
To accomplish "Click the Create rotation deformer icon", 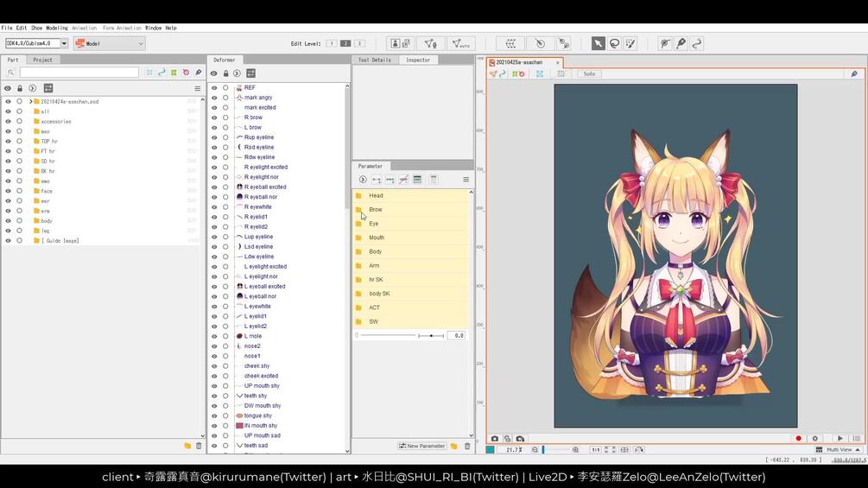I will click(540, 43).
